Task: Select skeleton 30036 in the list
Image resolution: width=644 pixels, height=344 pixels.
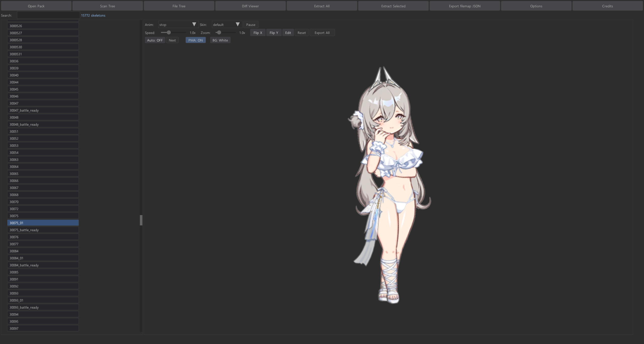Action: [43, 61]
